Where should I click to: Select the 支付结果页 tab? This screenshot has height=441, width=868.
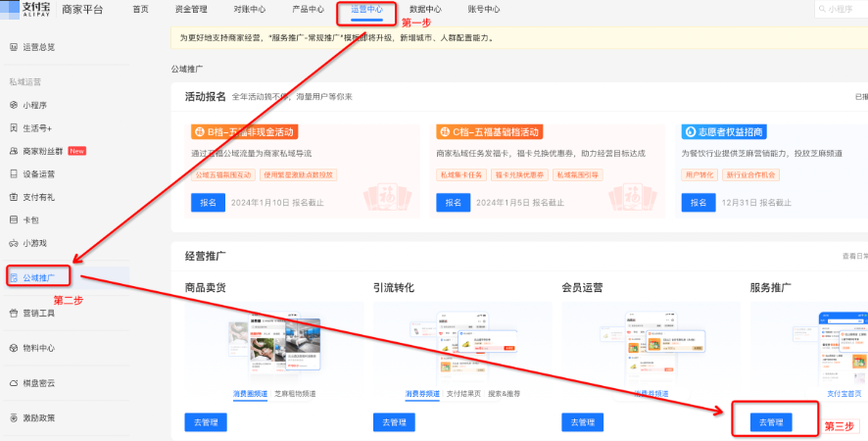[464, 394]
